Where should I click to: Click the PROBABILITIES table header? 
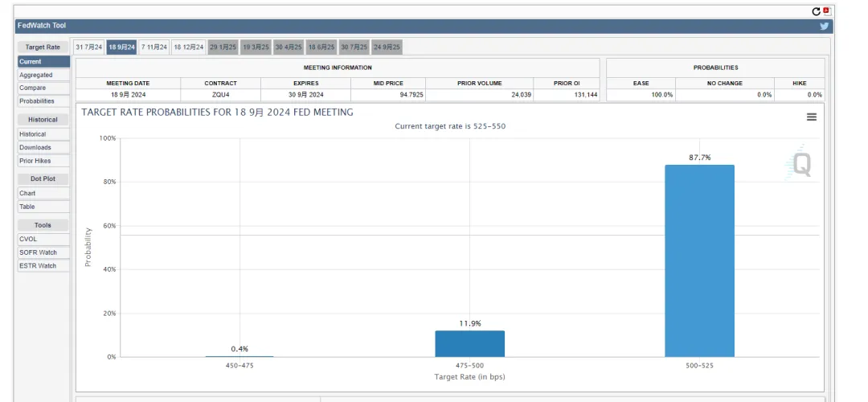click(715, 68)
